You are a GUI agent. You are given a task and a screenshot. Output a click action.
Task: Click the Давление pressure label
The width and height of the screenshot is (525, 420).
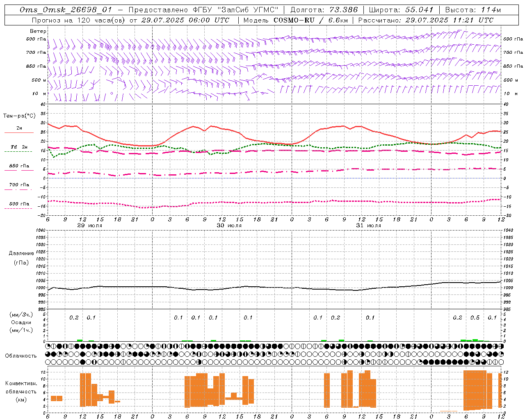click(21, 253)
